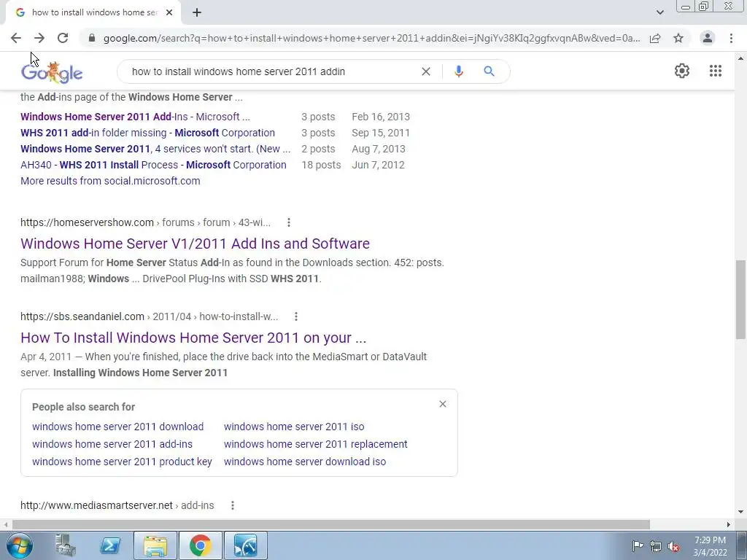Screen dimensions: 747x560
Task: Click the vertical scrollbar up arrow
Action: 741,58
